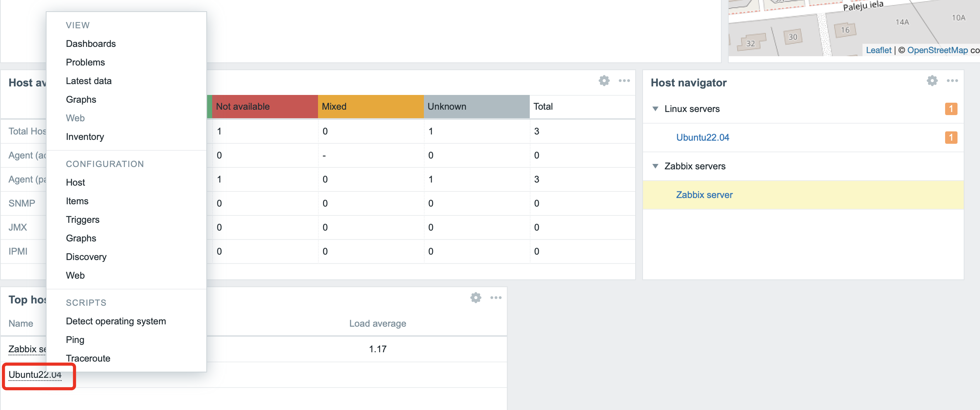Collapse the Linux servers group
This screenshot has height=410, width=980.
(655, 109)
